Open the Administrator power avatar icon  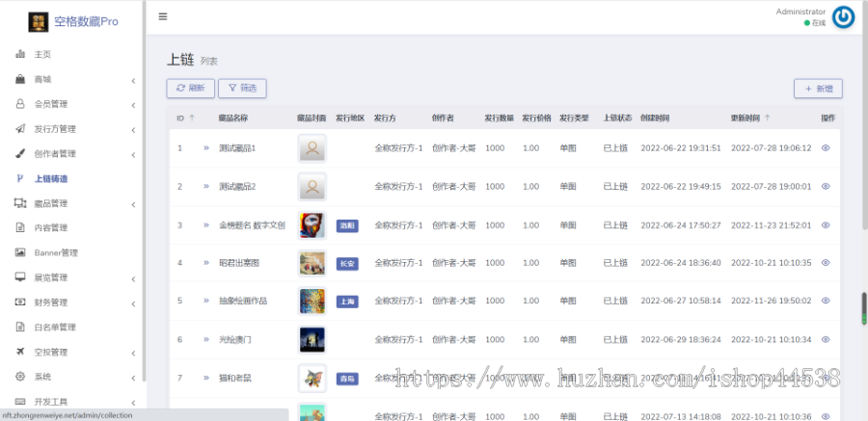(x=844, y=17)
